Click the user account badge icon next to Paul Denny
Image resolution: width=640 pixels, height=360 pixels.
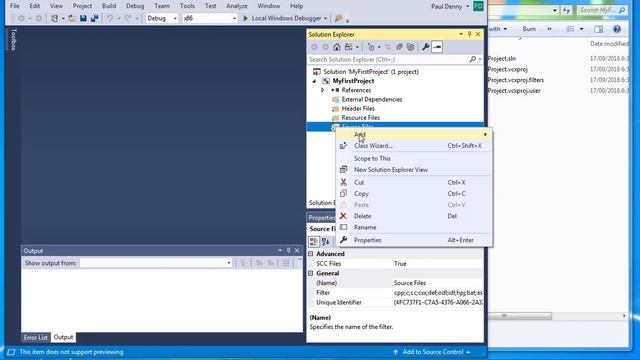[478, 6]
